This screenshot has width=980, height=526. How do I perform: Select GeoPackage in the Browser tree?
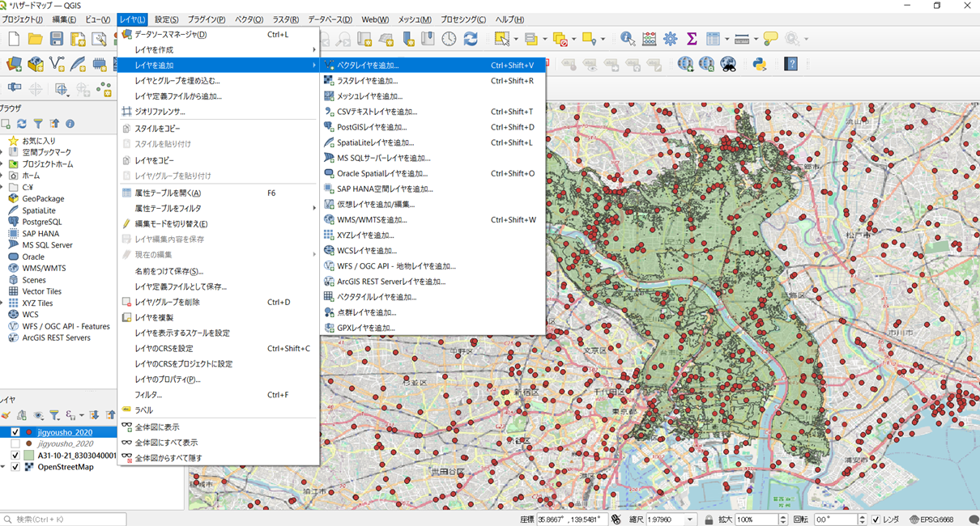(43, 199)
